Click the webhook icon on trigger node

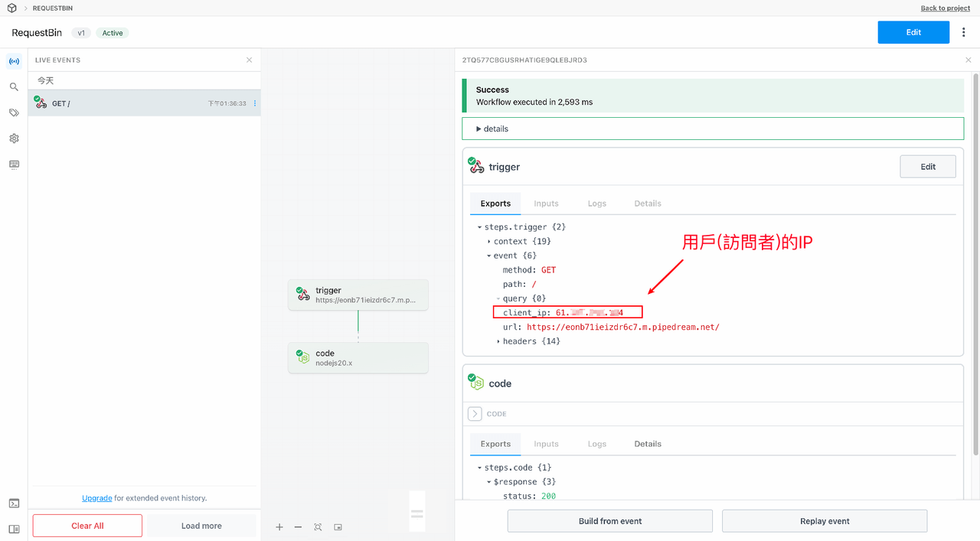[x=302, y=295]
